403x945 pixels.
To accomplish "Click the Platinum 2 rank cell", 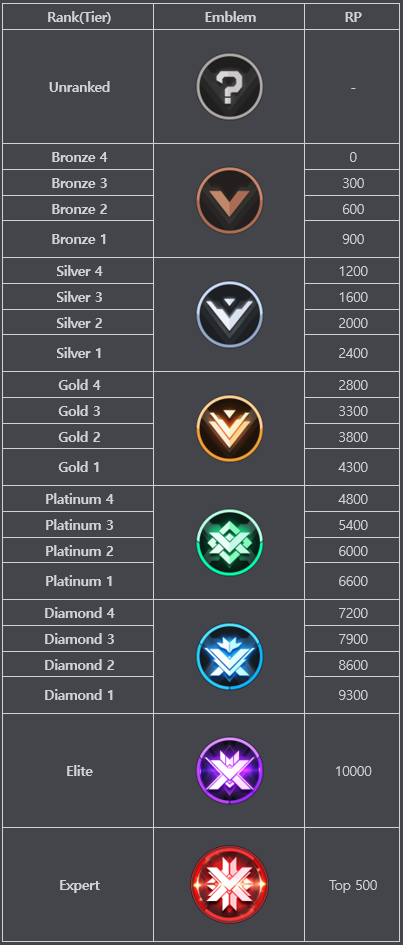I will click(79, 551).
